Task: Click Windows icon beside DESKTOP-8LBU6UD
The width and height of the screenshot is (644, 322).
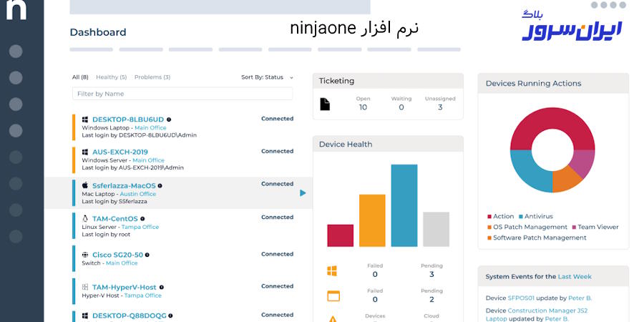Action: (85, 119)
